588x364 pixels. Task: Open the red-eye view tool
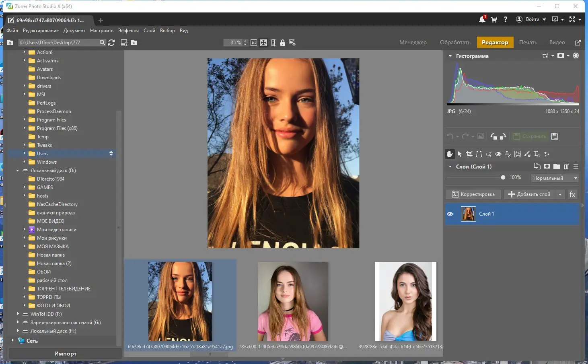(498, 154)
